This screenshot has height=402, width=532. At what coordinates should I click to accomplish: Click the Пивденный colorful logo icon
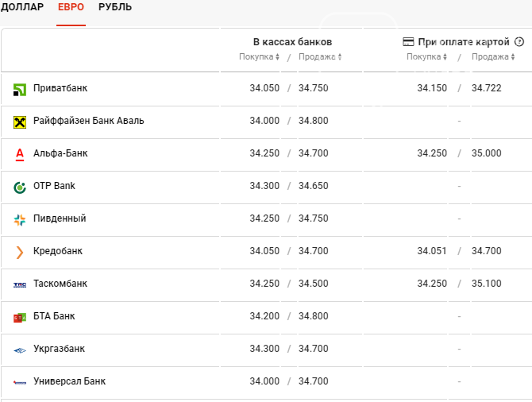click(20, 220)
